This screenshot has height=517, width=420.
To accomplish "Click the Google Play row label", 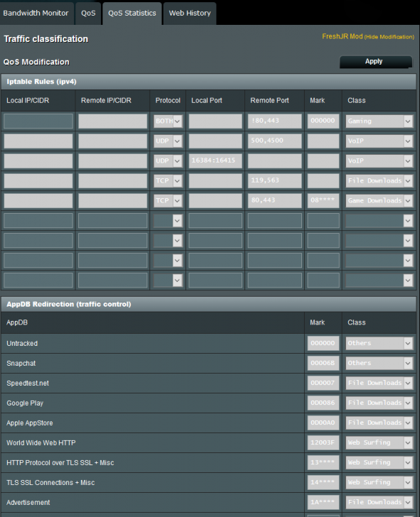I will point(25,403).
